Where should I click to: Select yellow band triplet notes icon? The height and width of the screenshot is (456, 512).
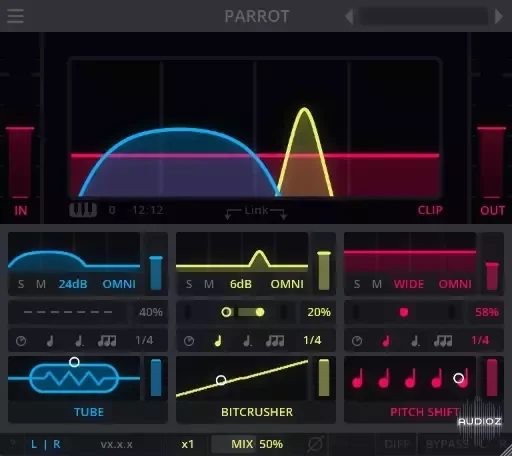coord(275,341)
